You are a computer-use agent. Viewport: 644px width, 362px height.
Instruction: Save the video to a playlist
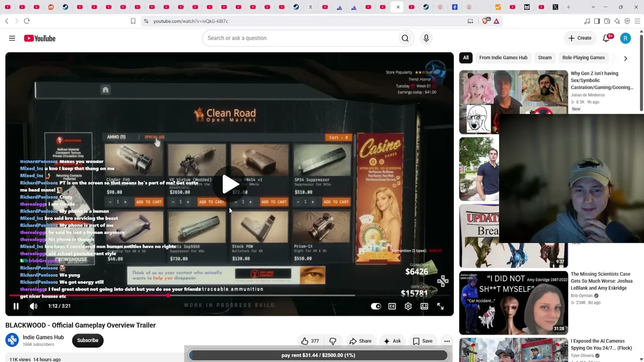click(x=423, y=341)
